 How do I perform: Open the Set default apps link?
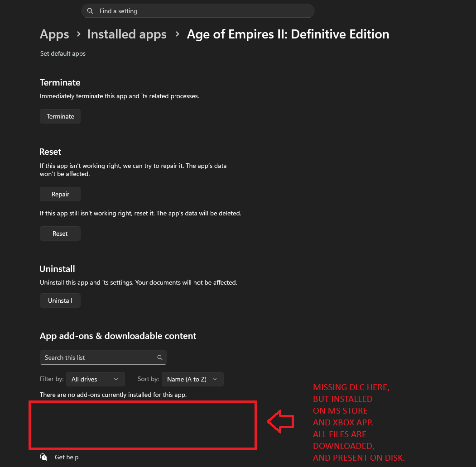coord(63,53)
